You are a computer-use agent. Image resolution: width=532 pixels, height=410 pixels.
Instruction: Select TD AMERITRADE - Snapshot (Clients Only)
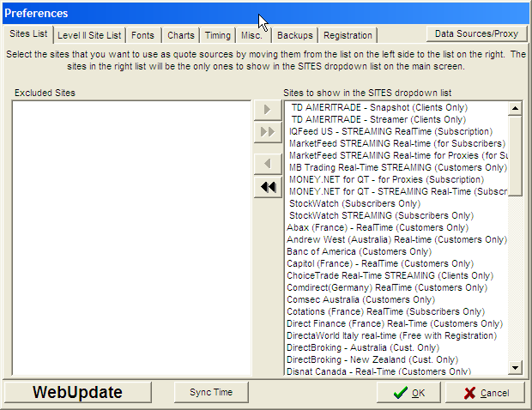[396, 107]
